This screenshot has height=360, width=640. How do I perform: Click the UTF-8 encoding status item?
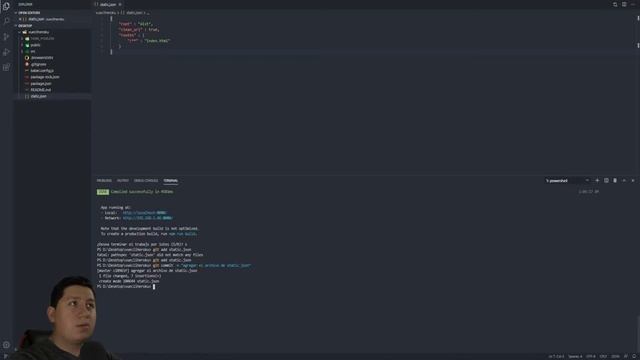pyautogui.click(x=591, y=357)
